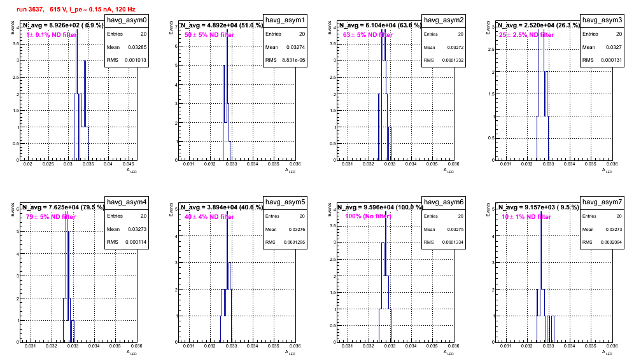Click Mean value 0.03274 in havg_asym1

pos(295,47)
